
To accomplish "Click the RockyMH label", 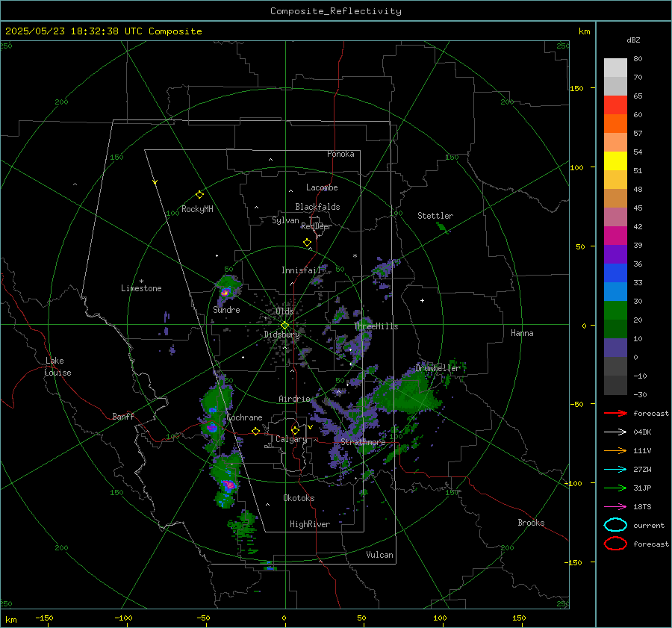I will click(x=197, y=209).
